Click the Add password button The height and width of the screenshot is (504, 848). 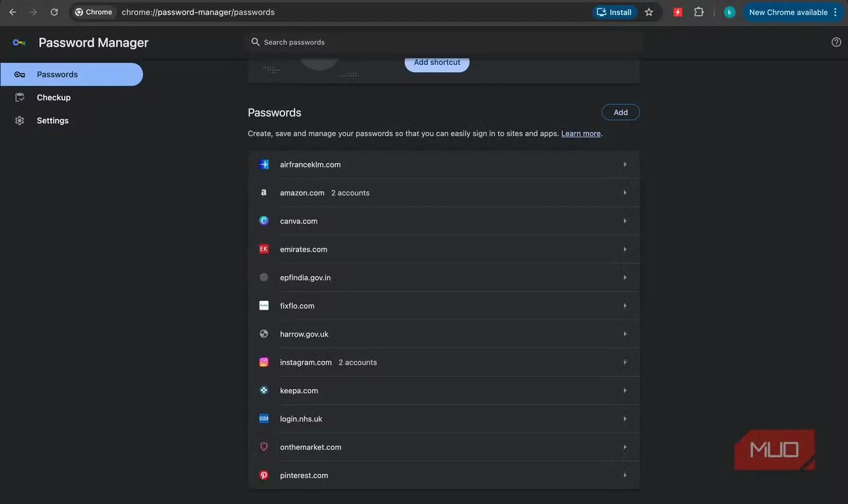(621, 112)
